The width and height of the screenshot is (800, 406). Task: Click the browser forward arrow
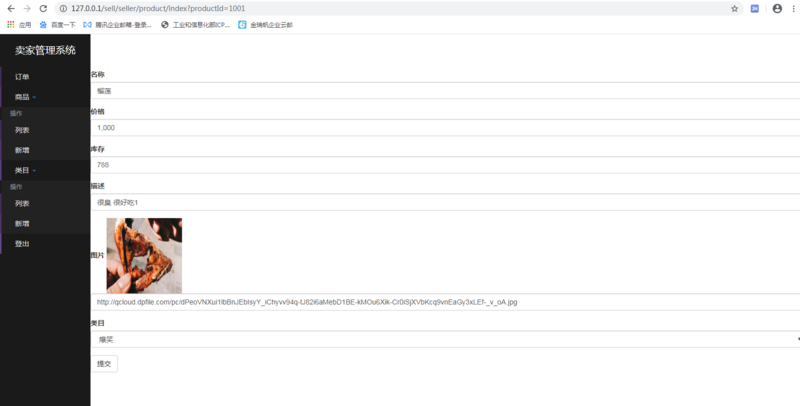(27, 9)
